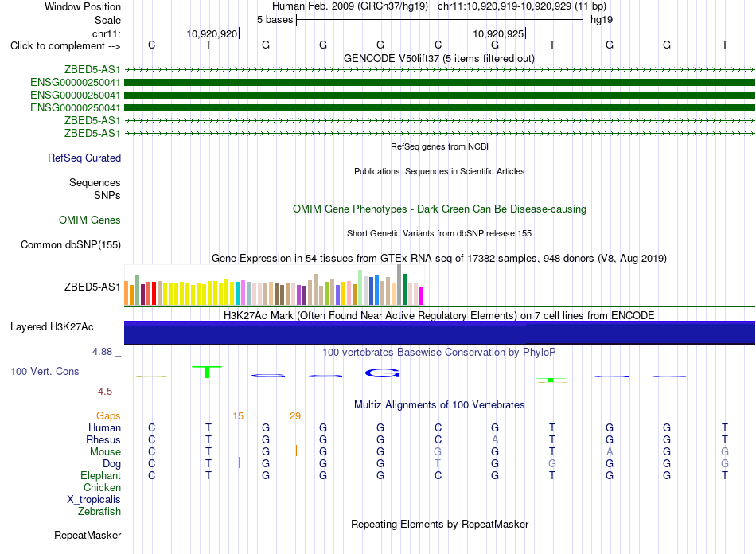Click the RepeatMasker track label
Screen dimensions: 756x554
point(88,535)
